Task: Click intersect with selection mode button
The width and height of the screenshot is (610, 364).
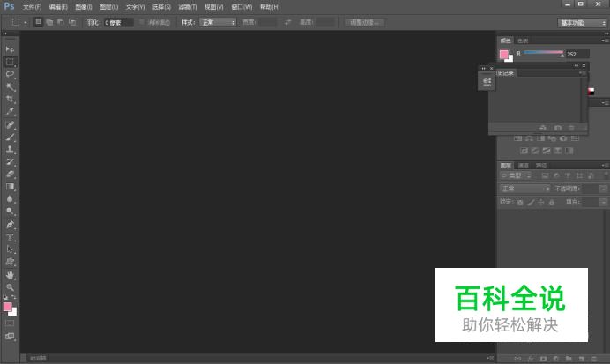Action: pyautogui.click(x=72, y=22)
